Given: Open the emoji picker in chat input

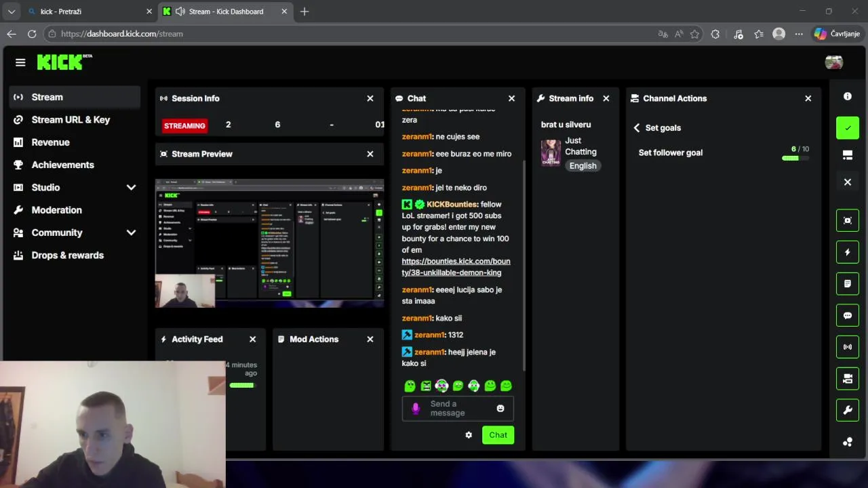Looking at the screenshot, I should [x=500, y=409].
